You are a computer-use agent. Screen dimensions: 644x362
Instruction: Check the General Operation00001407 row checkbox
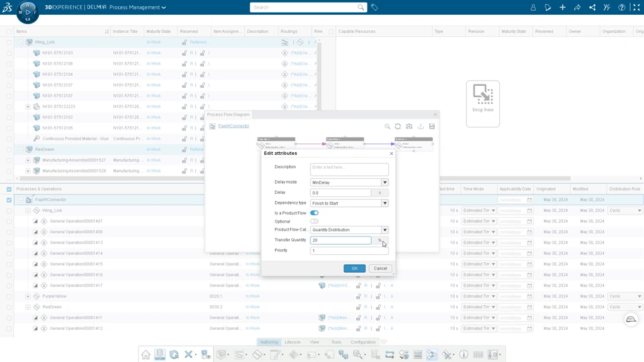(9, 221)
